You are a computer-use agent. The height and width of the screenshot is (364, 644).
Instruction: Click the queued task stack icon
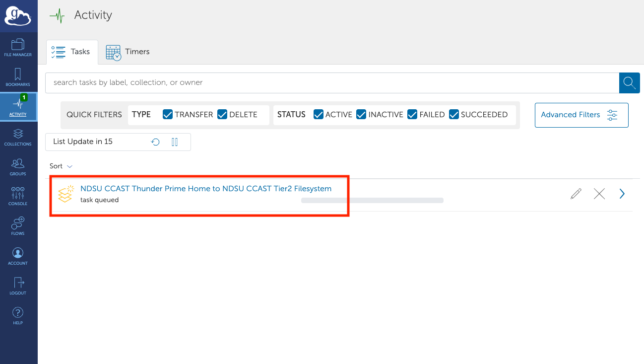click(x=65, y=194)
